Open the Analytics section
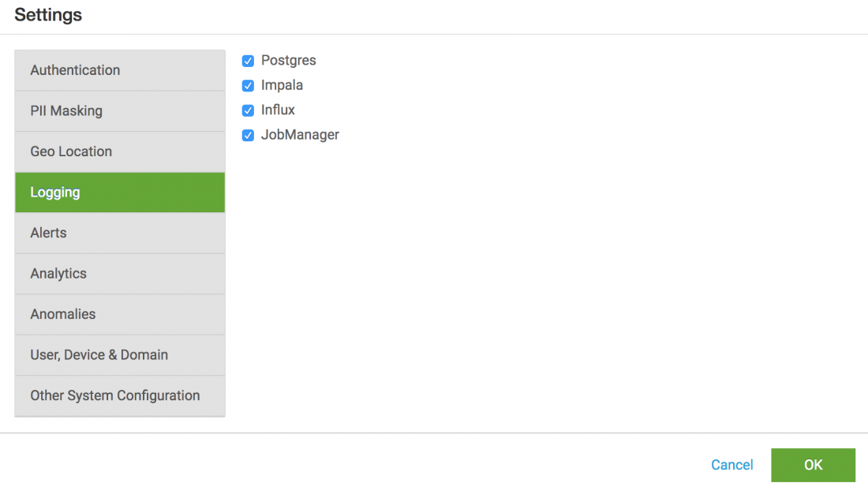868x494 pixels. pyautogui.click(x=120, y=274)
